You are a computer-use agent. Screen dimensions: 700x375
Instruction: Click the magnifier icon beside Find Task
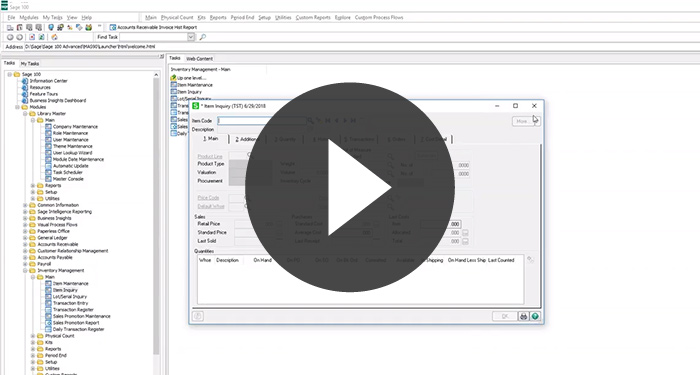point(203,37)
